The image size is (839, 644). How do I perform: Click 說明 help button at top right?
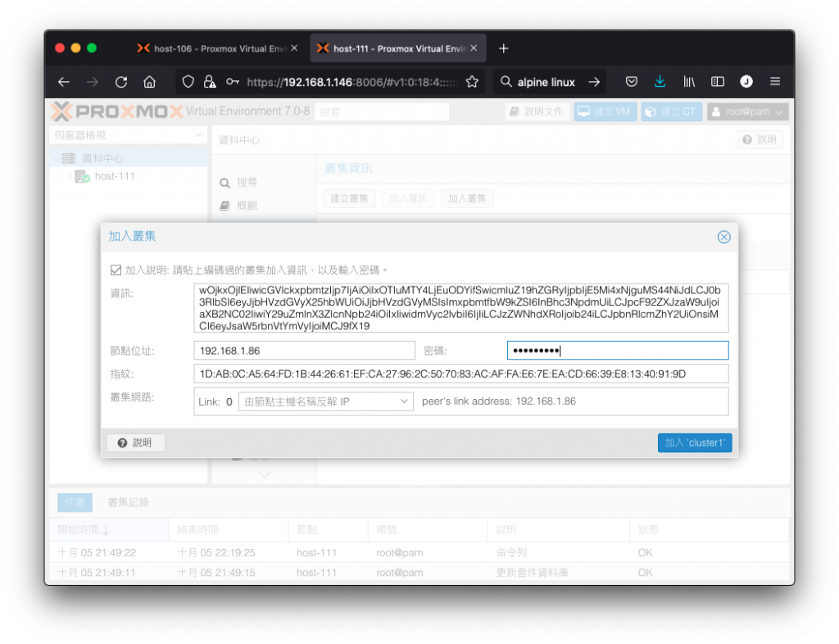pyautogui.click(x=760, y=139)
